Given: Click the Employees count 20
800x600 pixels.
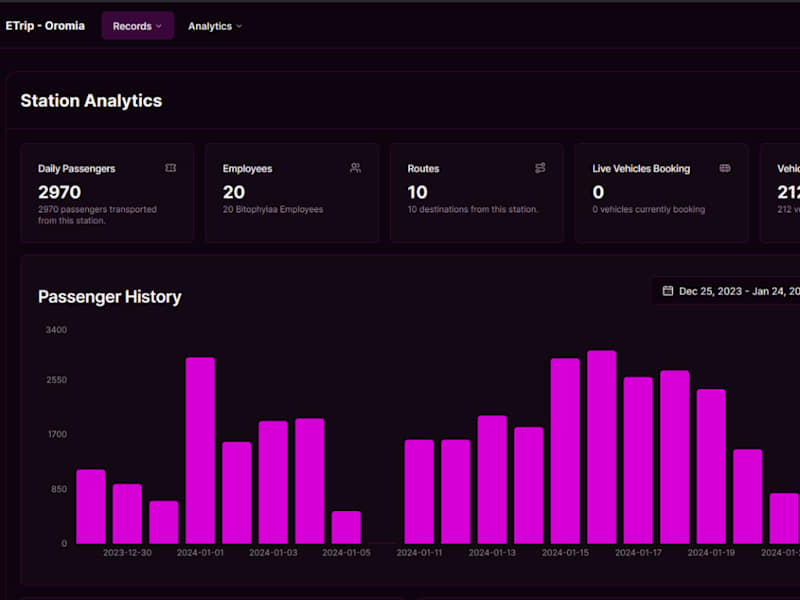Looking at the screenshot, I should tap(234, 192).
